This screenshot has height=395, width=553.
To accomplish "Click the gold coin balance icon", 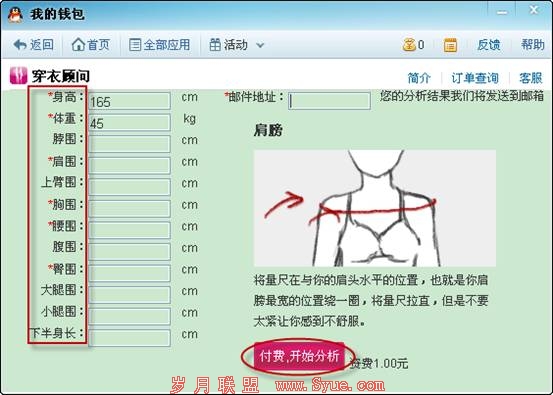I will [x=409, y=45].
